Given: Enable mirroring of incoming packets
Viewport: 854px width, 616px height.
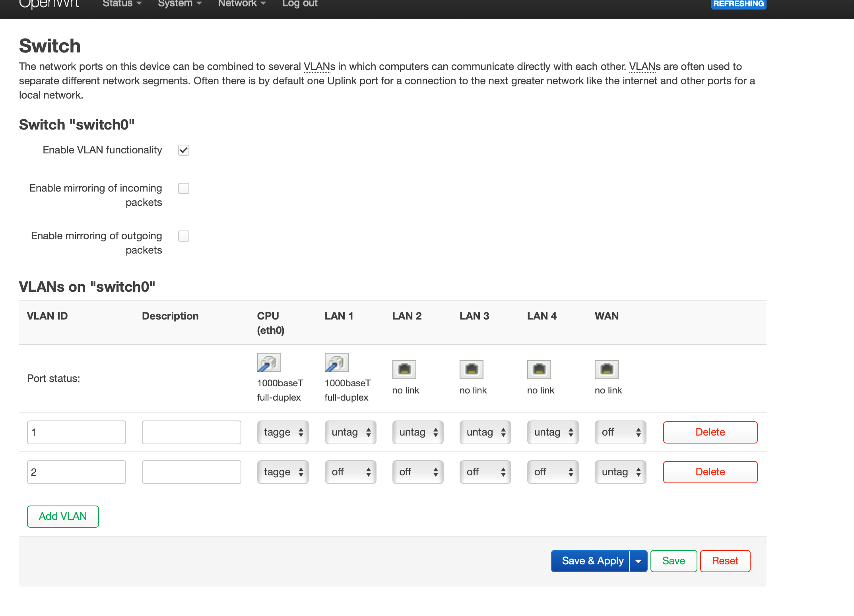Looking at the screenshot, I should point(184,188).
